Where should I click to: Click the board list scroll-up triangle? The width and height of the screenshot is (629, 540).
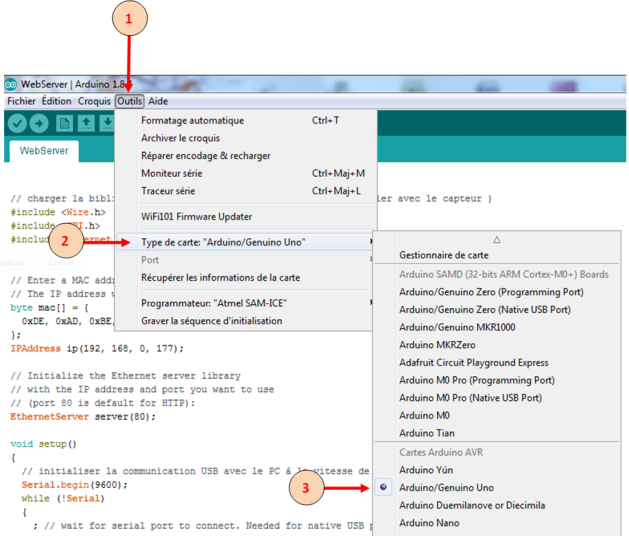[x=497, y=240]
